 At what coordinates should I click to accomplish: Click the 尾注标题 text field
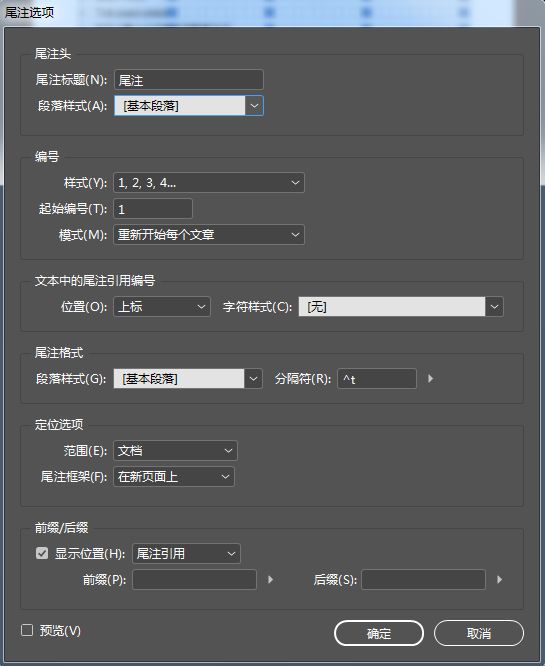[189, 80]
